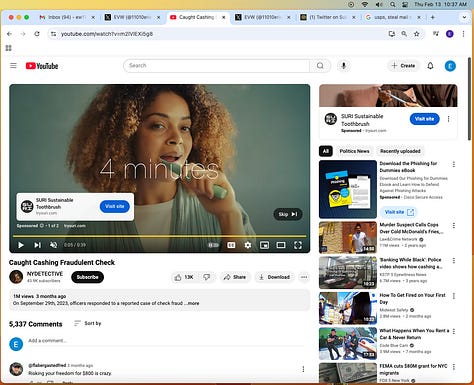Open Chrome three-dot menu
474x385 pixels.
click(463, 34)
